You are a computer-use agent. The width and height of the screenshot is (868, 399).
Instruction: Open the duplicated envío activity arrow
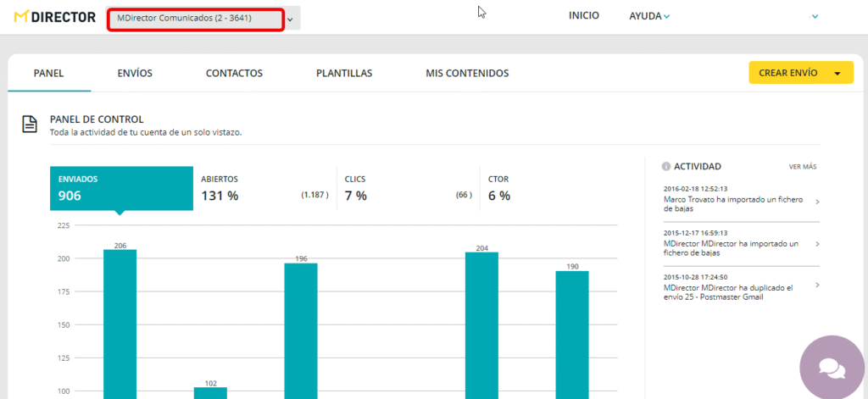click(816, 287)
